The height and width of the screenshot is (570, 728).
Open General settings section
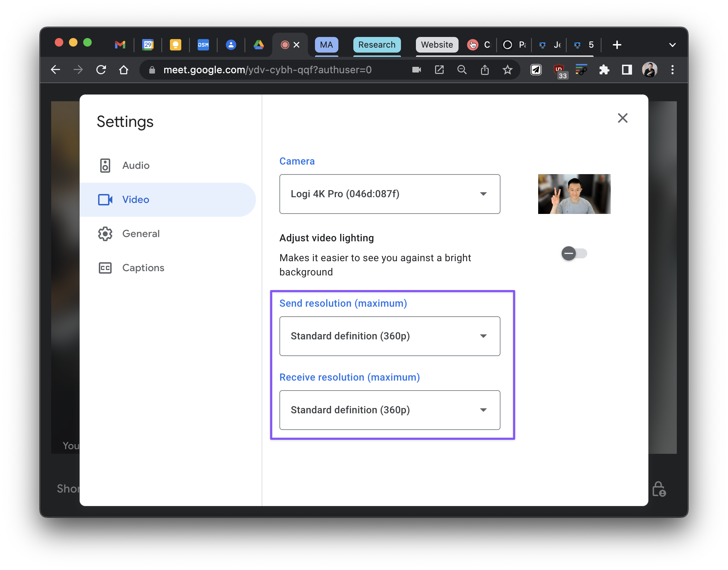(x=141, y=234)
